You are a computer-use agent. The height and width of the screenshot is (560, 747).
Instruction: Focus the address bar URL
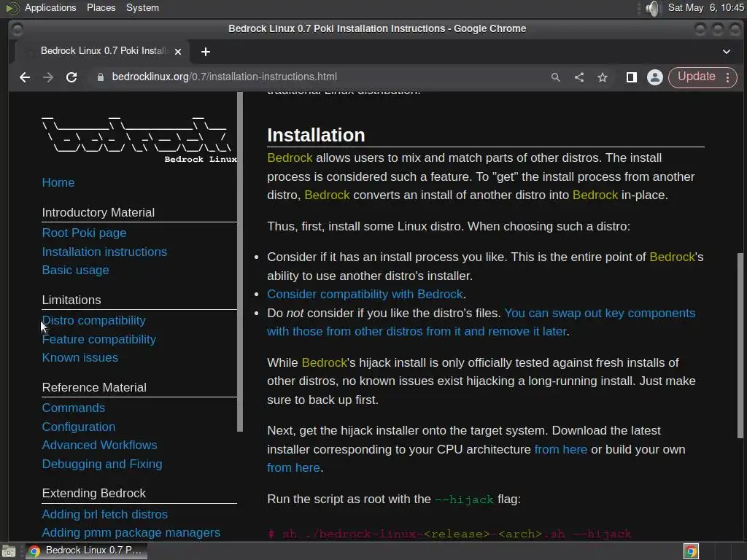[225, 77]
